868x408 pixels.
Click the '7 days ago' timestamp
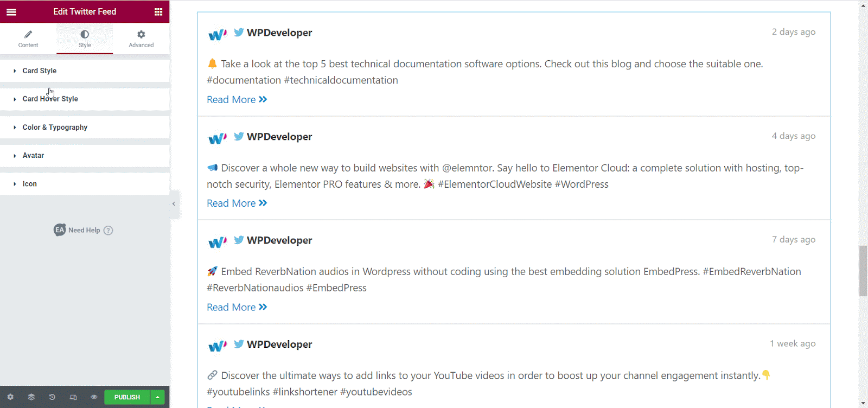(x=794, y=240)
